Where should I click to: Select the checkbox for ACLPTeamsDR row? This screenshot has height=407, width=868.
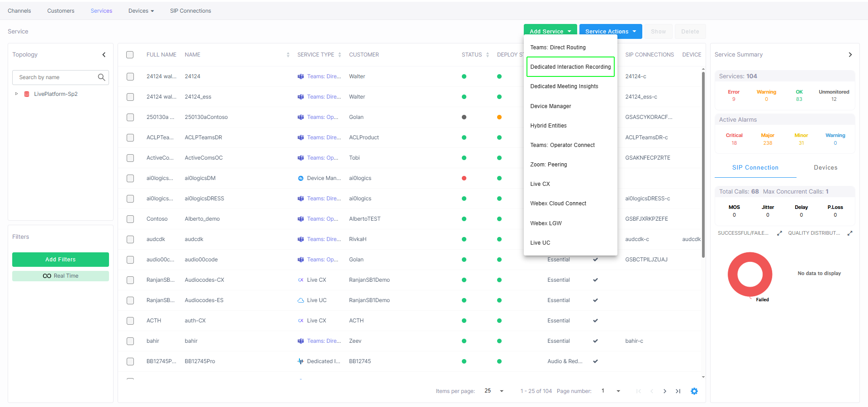click(x=130, y=137)
